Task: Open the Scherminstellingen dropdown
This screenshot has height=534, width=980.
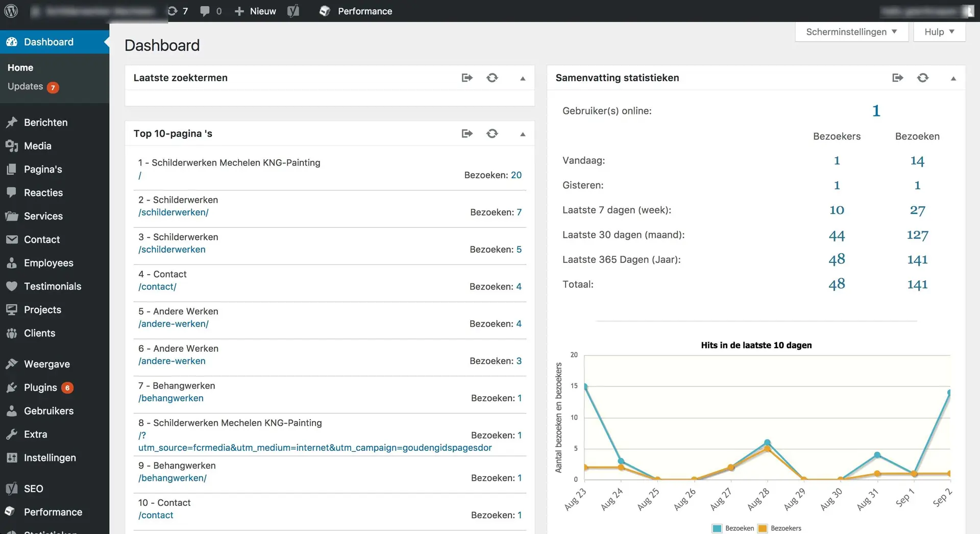Action: point(851,32)
